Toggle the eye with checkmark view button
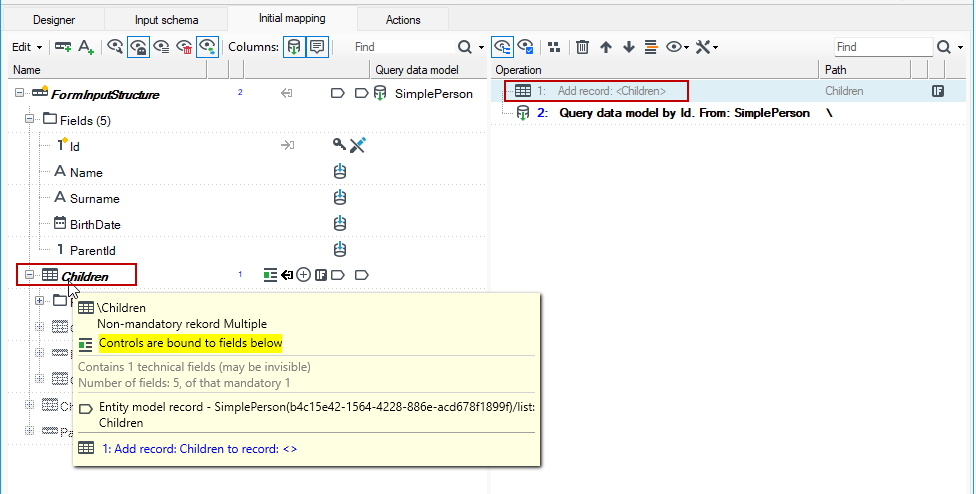This screenshot has width=976, height=494. 526,47
